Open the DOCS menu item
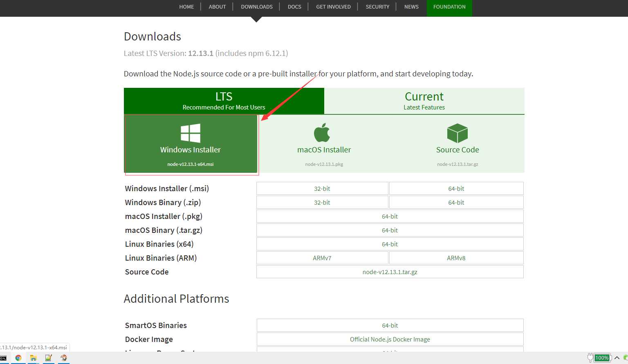The height and width of the screenshot is (364, 628). (294, 7)
